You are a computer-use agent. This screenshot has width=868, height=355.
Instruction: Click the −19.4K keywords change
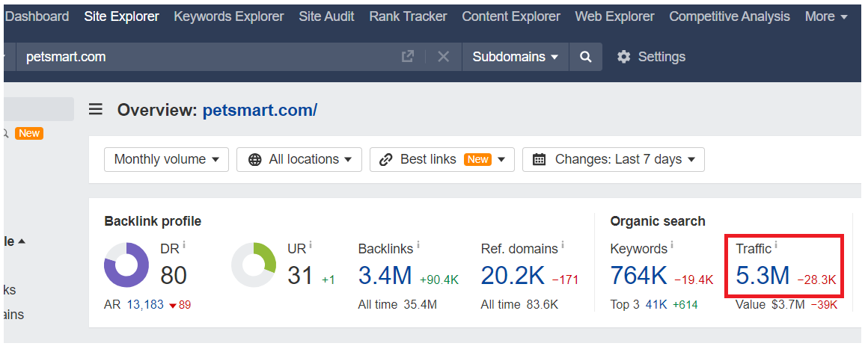(x=694, y=280)
